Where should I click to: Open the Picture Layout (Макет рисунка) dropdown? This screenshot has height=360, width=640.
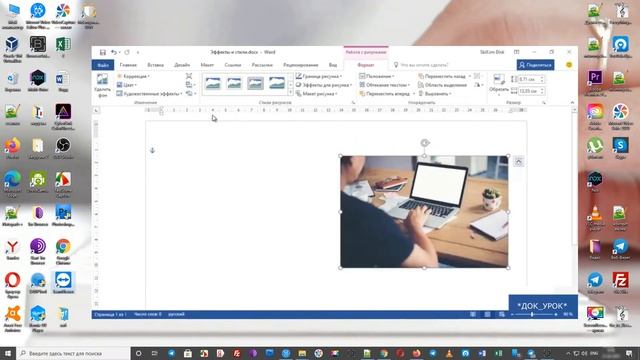click(317, 93)
